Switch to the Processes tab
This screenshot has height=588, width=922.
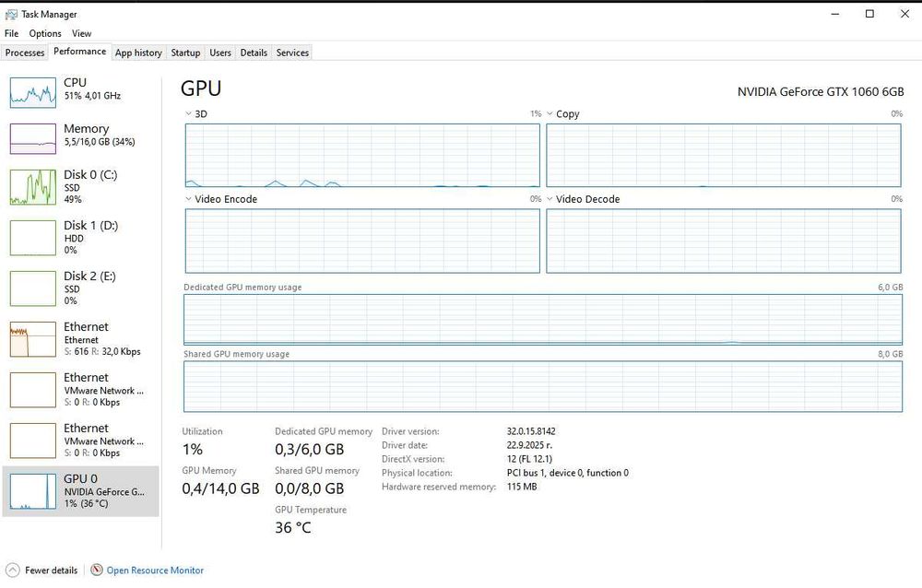pyautogui.click(x=25, y=53)
